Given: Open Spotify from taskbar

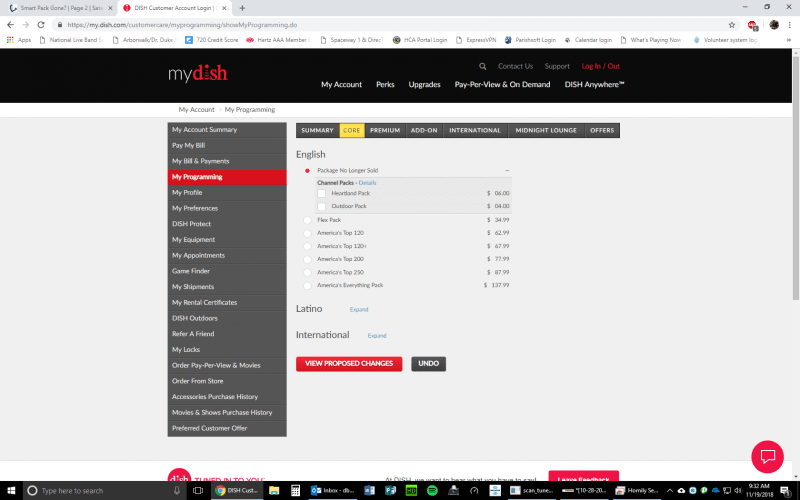Looking at the screenshot, I should [432, 490].
